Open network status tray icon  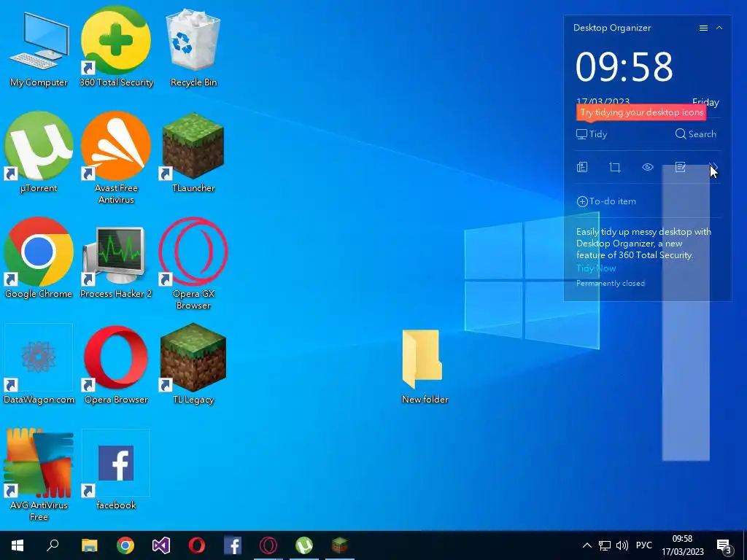click(x=605, y=545)
